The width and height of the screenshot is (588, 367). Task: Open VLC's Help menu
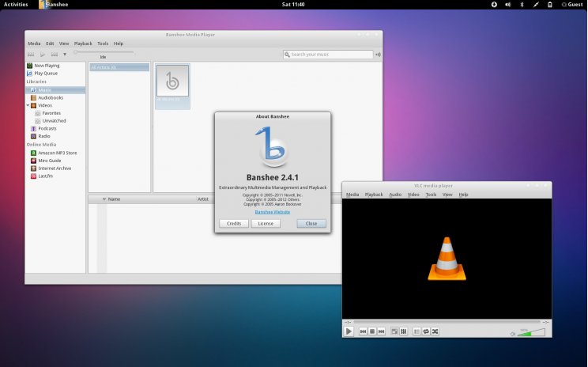[x=463, y=195]
